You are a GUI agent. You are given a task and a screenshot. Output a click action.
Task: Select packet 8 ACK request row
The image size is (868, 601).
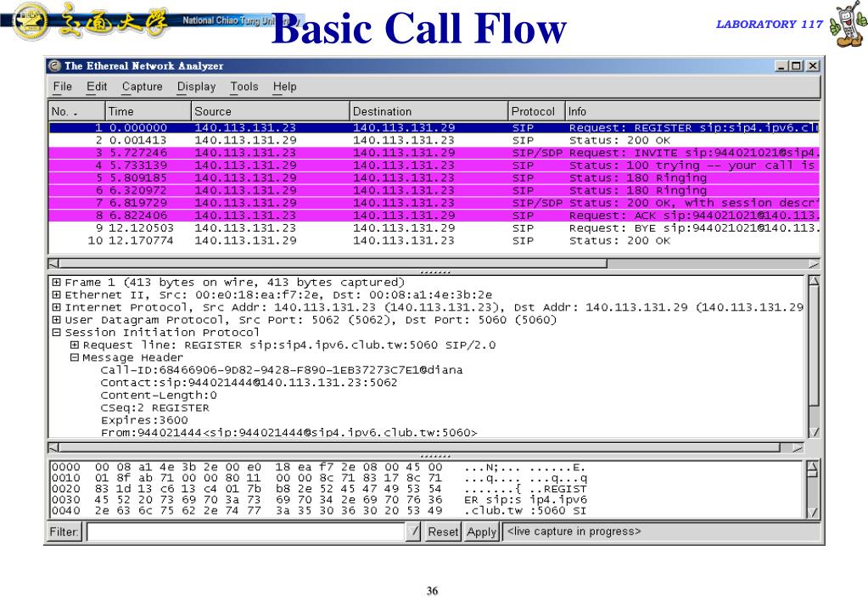click(434, 216)
